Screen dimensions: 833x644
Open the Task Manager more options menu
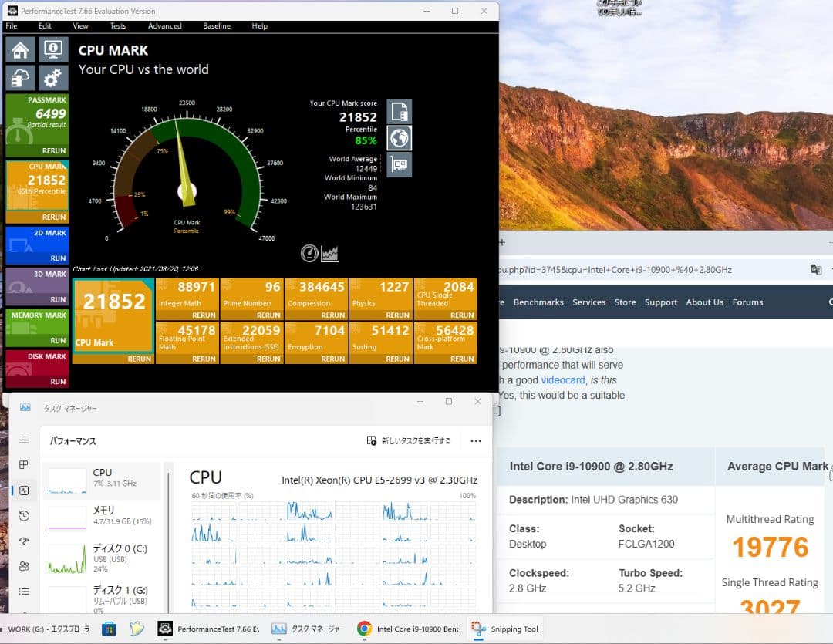click(x=476, y=440)
